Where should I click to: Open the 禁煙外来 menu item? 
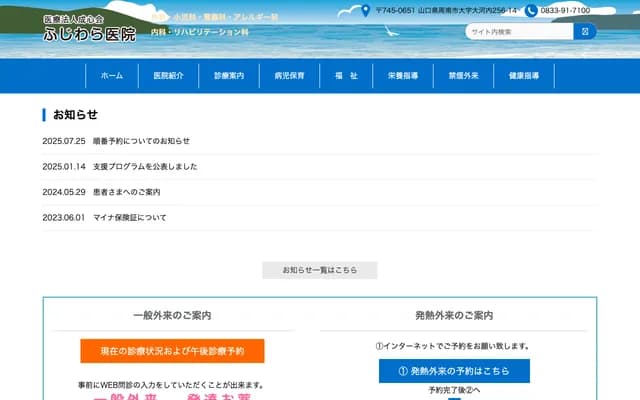coord(463,76)
